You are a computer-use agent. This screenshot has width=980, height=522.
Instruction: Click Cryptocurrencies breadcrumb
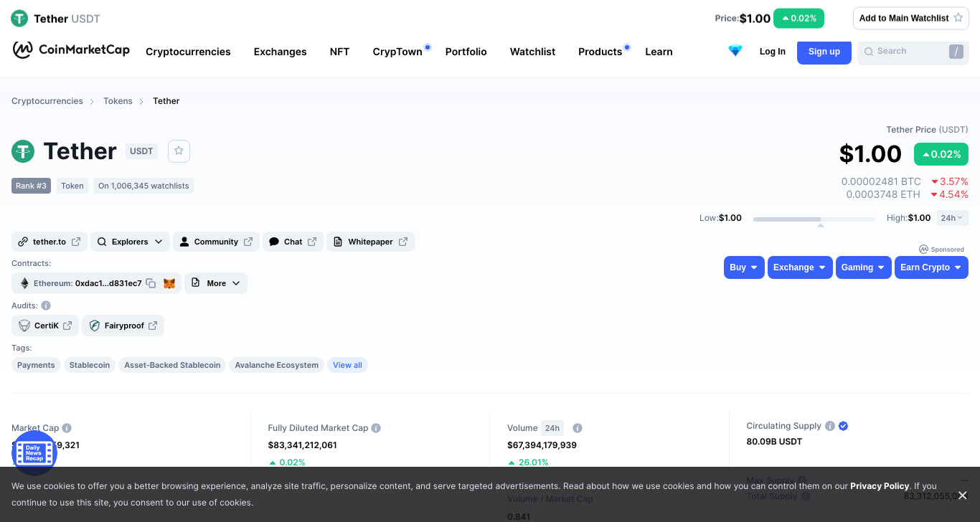(x=47, y=101)
